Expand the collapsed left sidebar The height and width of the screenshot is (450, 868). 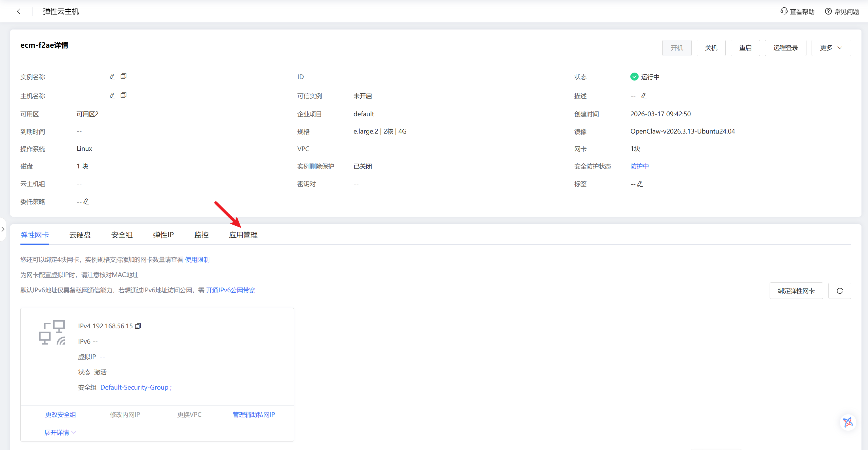3,229
